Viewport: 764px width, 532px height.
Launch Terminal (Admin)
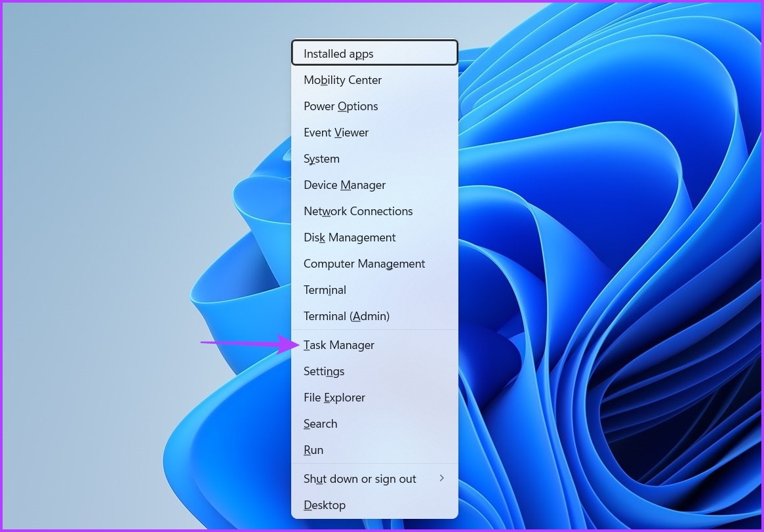point(374,317)
